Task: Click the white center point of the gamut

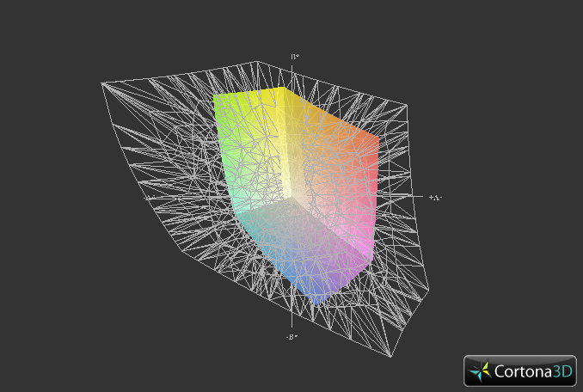Action: click(294, 198)
